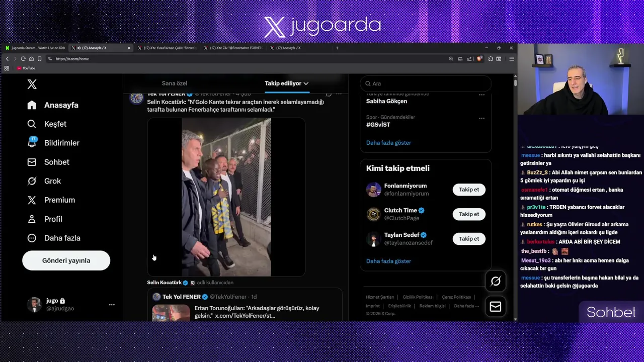
Task: Open #GSvIST trending hashtag
Action: [378, 125]
